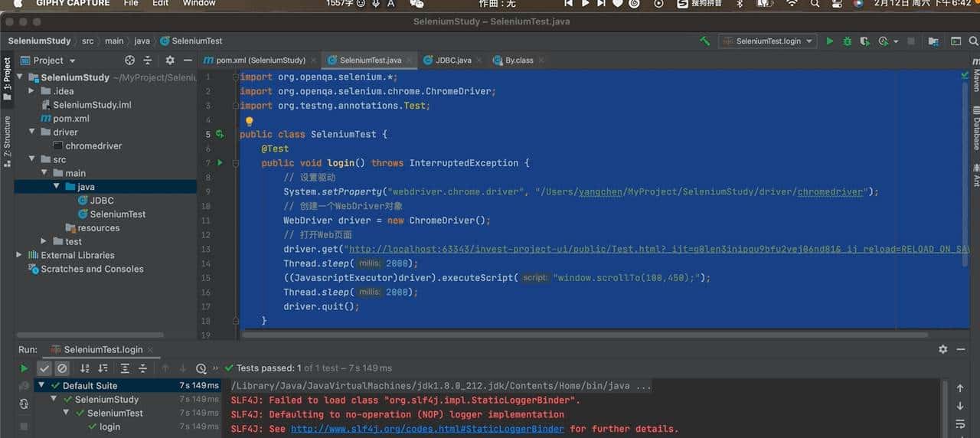Click the yellow lightbulb intention icon
980x438 pixels.
point(249,121)
